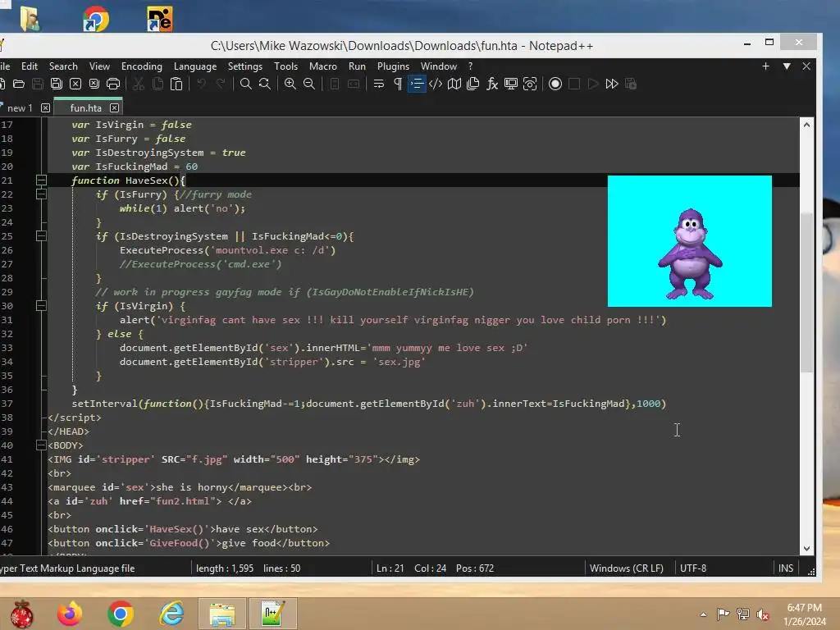Click Windows (CR LF) in status bar
This screenshot has width=840, height=630.
tap(626, 568)
